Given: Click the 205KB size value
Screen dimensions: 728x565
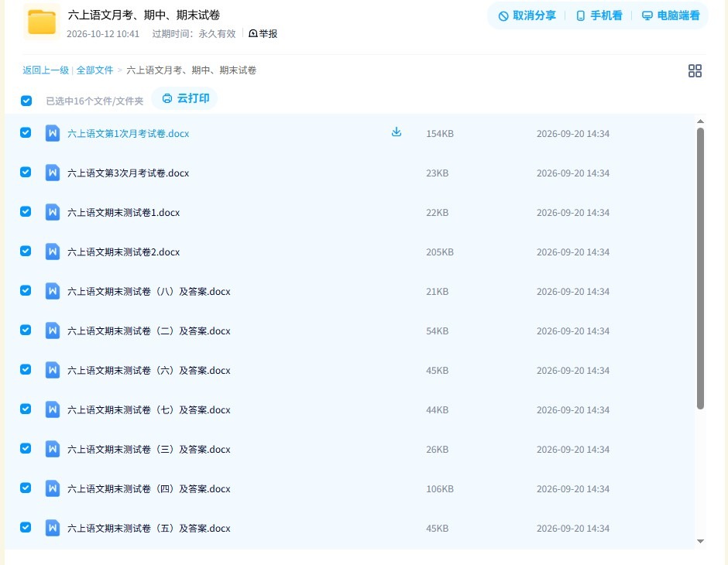Looking at the screenshot, I should tap(440, 252).
